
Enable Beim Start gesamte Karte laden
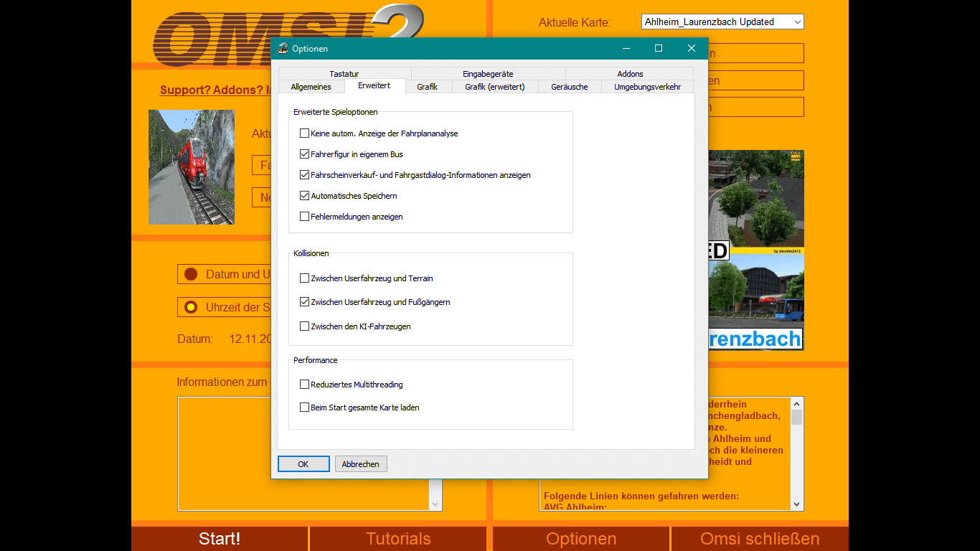pyautogui.click(x=305, y=408)
